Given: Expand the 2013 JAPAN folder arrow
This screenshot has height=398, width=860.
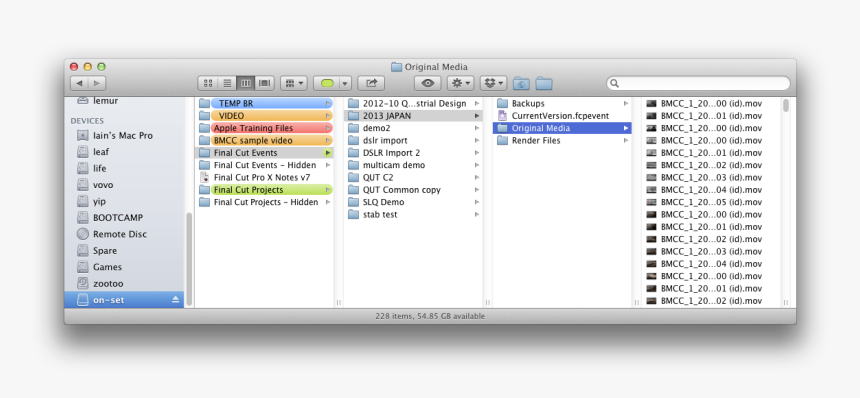Looking at the screenshot, I should [477, 116].
